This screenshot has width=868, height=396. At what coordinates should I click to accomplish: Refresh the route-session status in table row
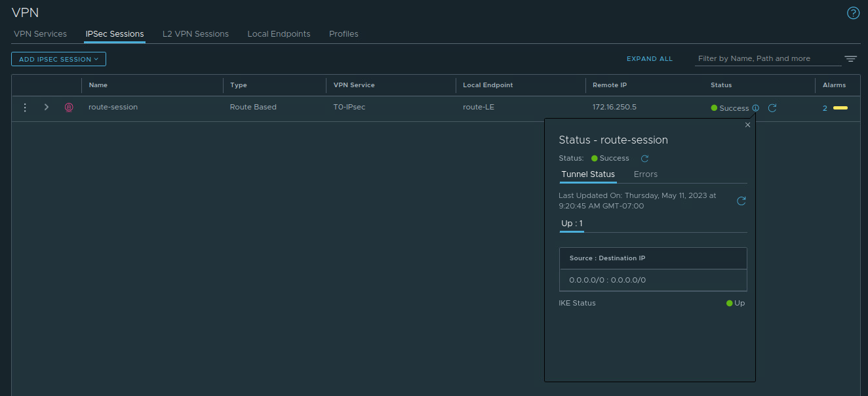tap(772, 108)
